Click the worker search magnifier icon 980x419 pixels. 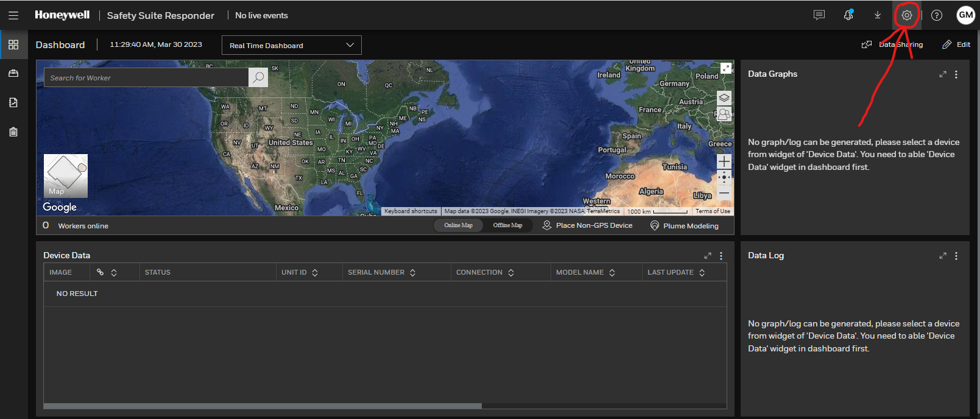[258, 77]
